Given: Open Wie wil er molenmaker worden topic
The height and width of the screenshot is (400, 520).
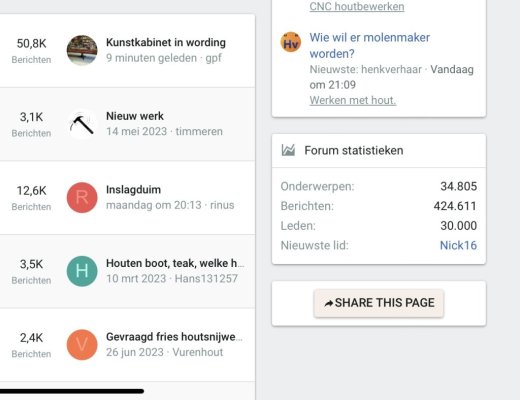Looking at the screenshot, I should 370,45.
